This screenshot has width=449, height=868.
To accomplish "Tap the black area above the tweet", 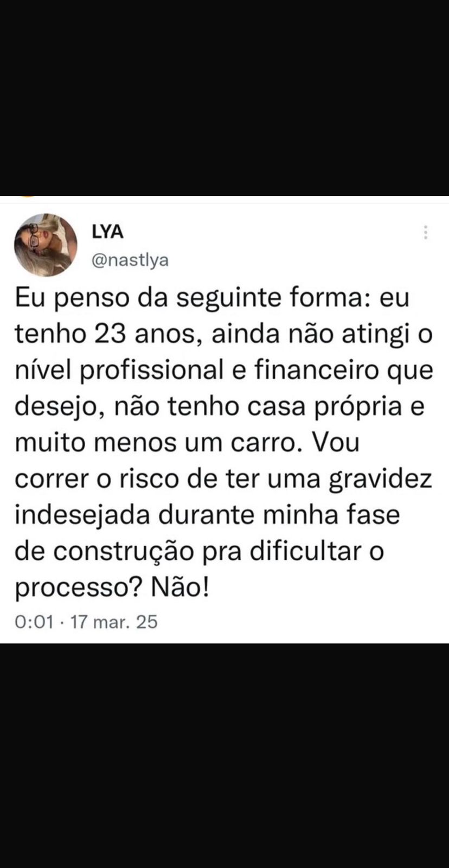I will [x=224, y=98].
